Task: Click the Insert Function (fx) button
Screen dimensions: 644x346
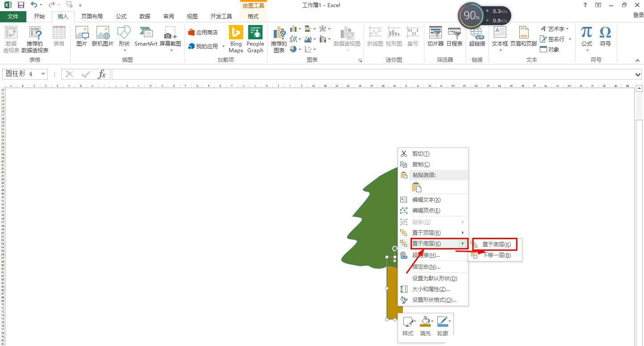Action: tap(102, 74)
